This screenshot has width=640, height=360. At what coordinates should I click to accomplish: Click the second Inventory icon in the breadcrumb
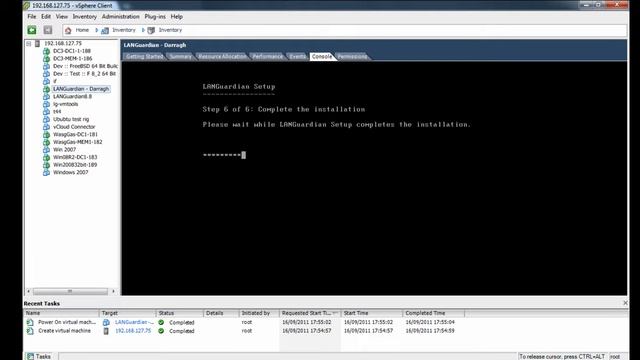[151, 30]
